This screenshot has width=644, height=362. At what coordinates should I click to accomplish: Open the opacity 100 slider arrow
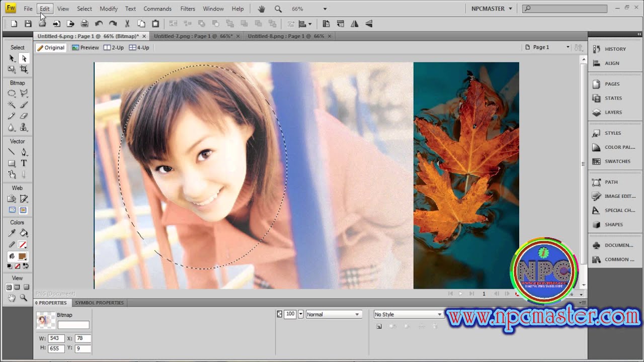click(301, 314)
